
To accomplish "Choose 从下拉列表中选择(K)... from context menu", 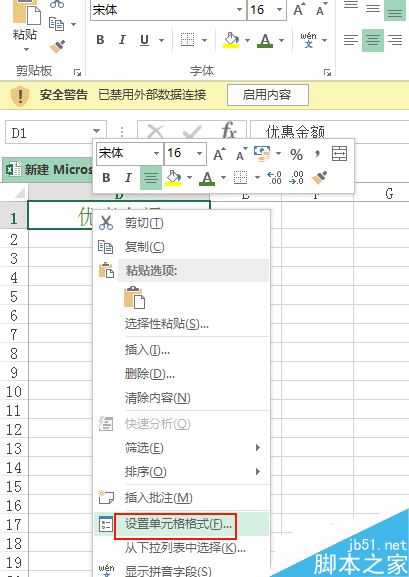I will click(182, 548).
